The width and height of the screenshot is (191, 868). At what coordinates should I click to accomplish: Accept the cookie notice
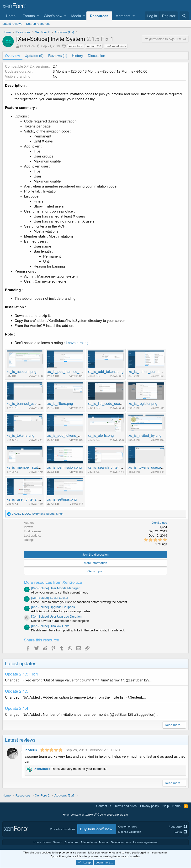point(85,863)
